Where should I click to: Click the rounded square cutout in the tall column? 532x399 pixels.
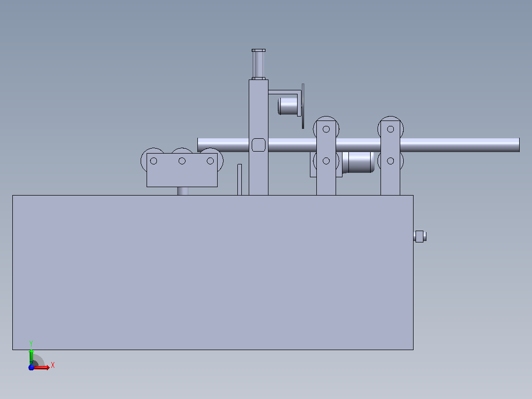259,145
